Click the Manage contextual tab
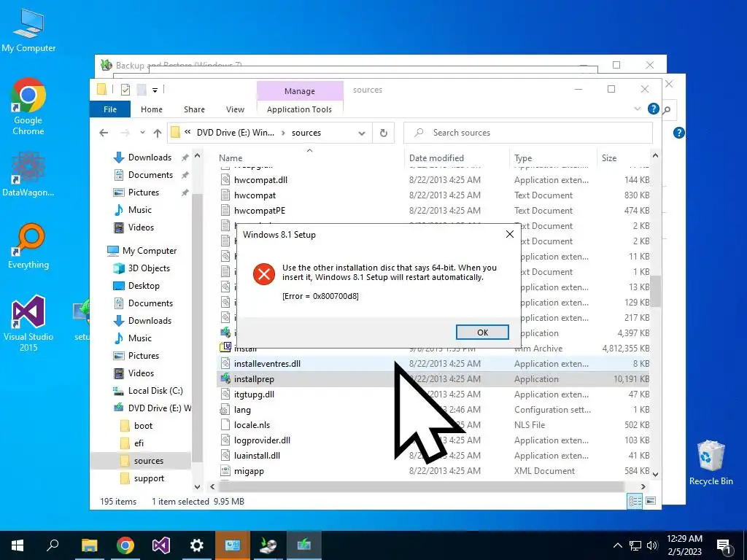The height and width of the screenshot is (560, 747). click(300, 91)
